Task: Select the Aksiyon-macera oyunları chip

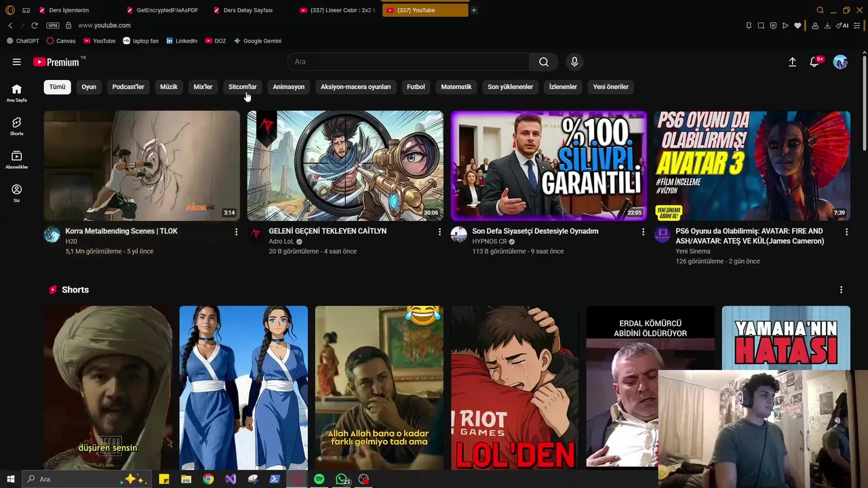Action: click(355, 87)
